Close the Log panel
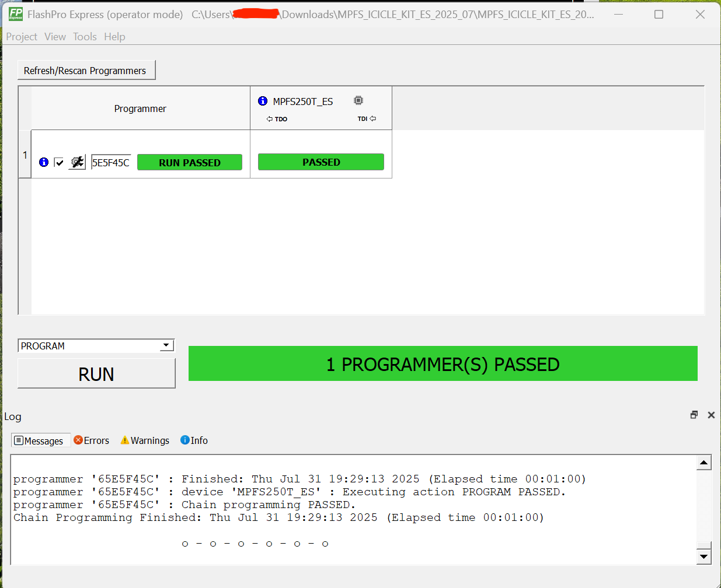The width and height of the screenshot is (721, 588). click(711, 415)
